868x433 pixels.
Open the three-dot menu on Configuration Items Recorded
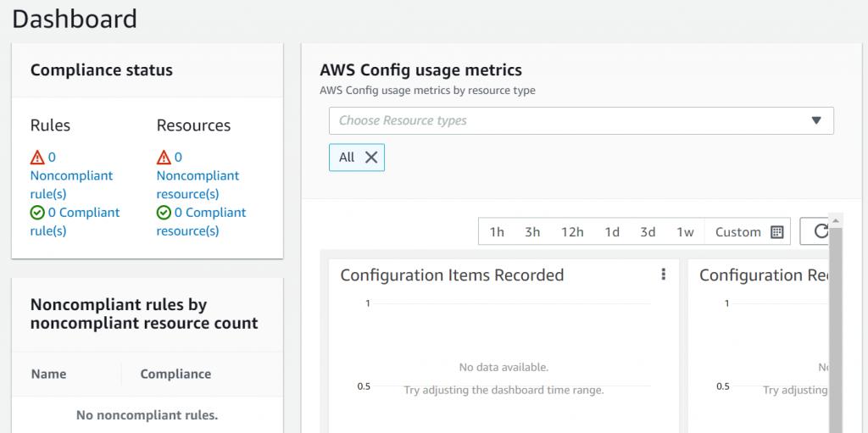coord(663,275)
